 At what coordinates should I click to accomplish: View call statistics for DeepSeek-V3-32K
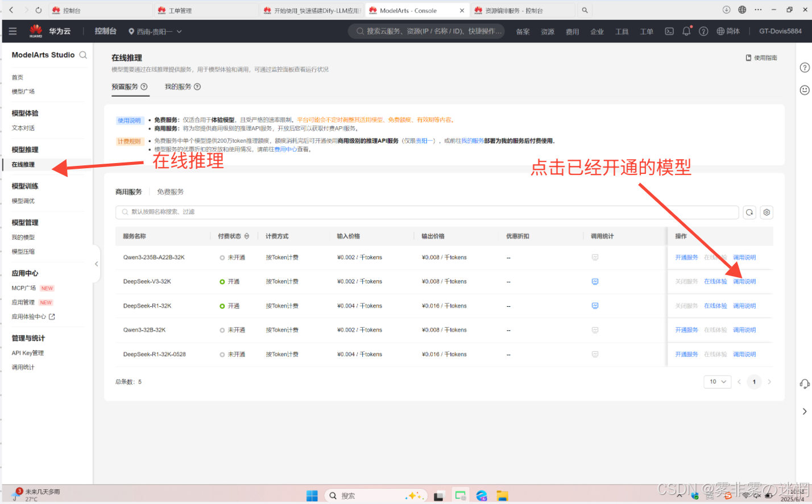(595, 281)
